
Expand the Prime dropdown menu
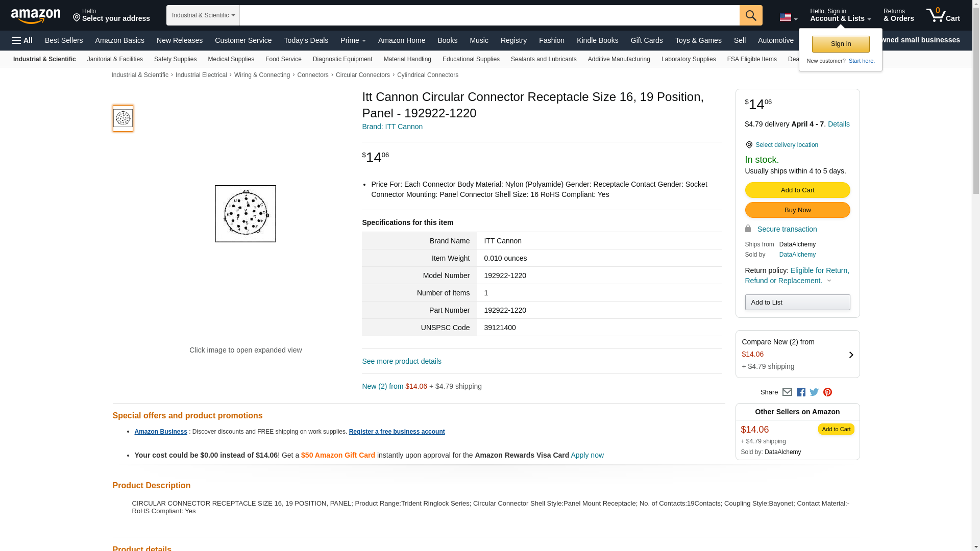(x=353, y=40)
